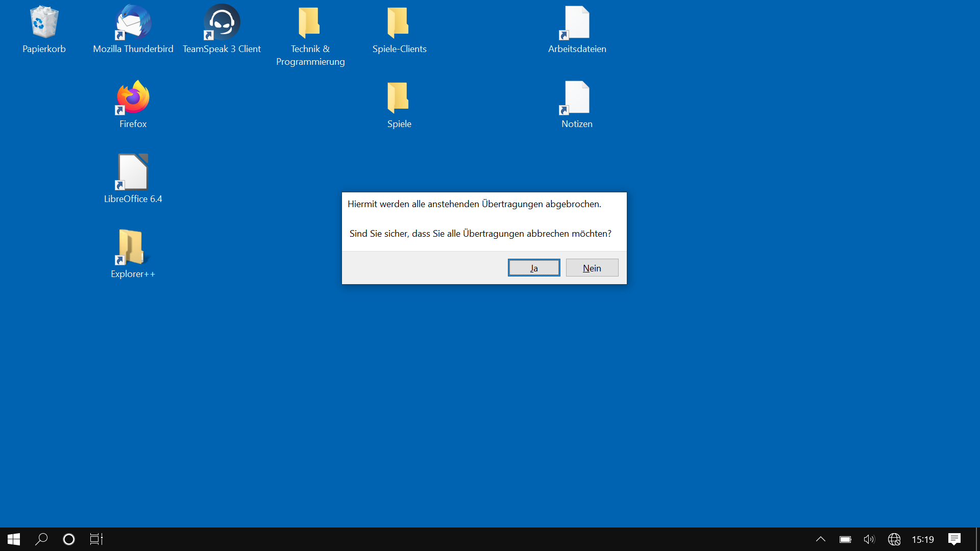Dismiss the dialog with Nein

tap(592, 267)
